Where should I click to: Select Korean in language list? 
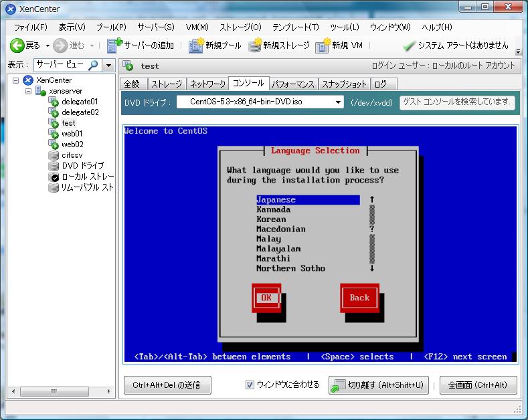tap(272, 219)
